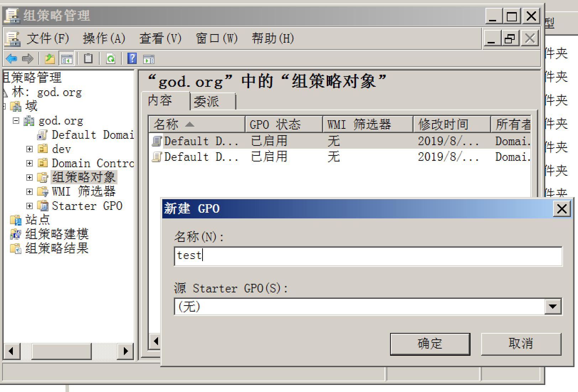
Task: Switch to the 内容 tab
Action: pos(165,101)
